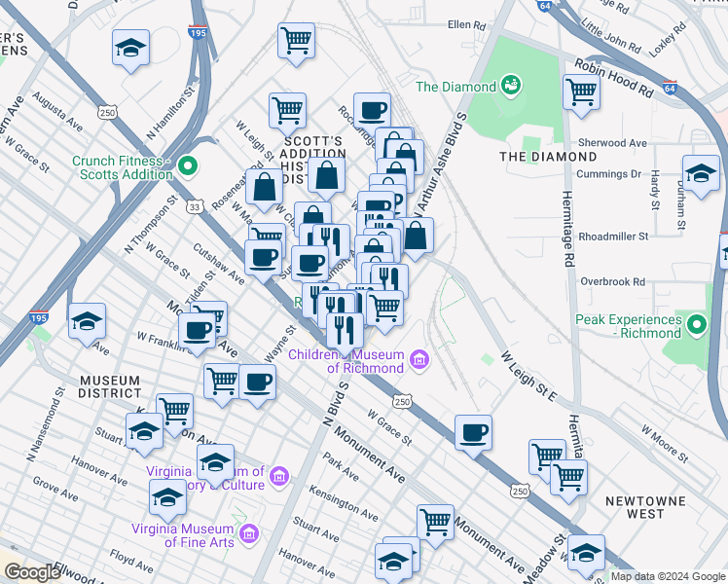Viewport: 728px width, 584px height.
Task: Click the grocery cart marker near Kensington Ave west
Action: [175, 413]
